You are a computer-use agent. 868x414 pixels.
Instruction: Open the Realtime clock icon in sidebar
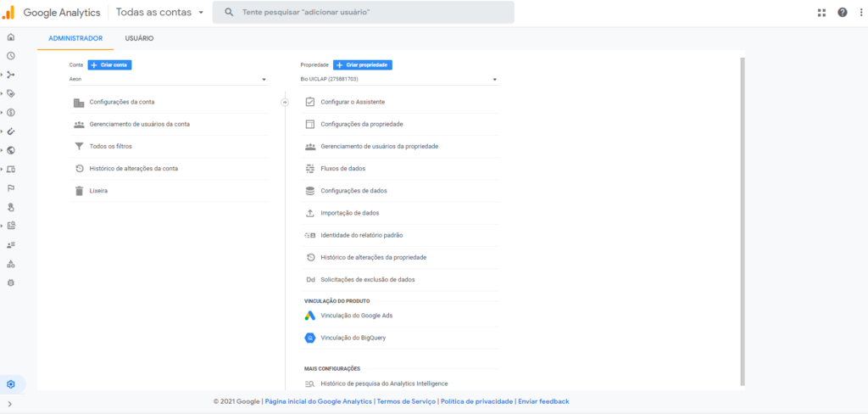(x=10, y=56)
